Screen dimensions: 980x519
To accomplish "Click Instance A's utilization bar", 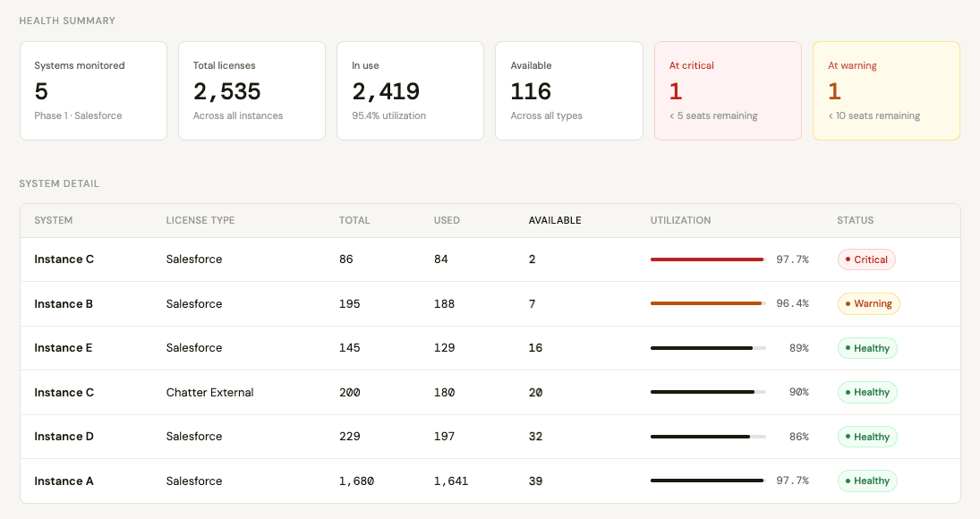I will [x=708, y=481].
